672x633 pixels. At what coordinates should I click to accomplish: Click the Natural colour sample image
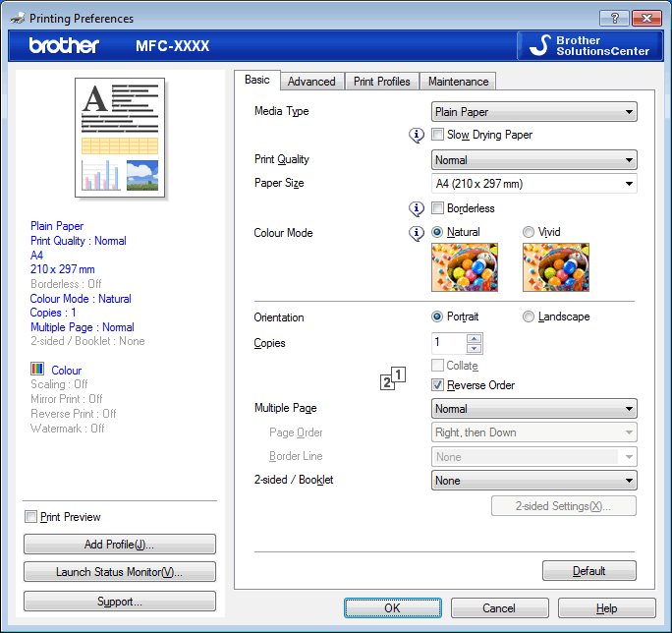[465, 267]
